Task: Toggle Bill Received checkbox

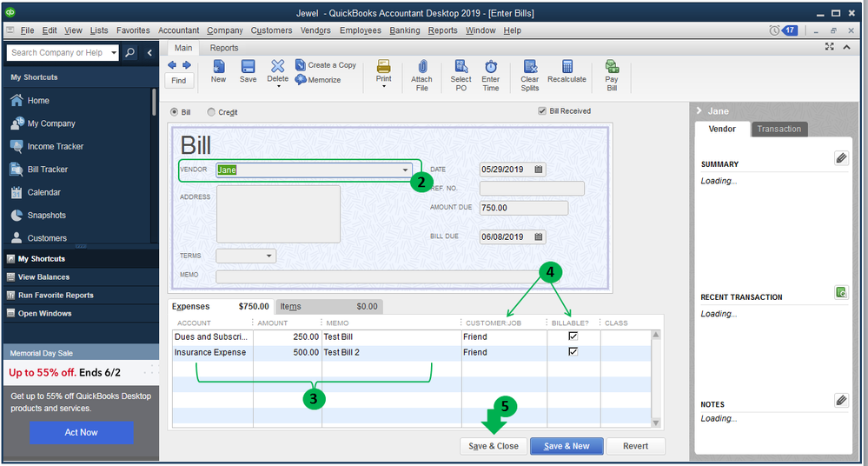Action: point(542,110)
